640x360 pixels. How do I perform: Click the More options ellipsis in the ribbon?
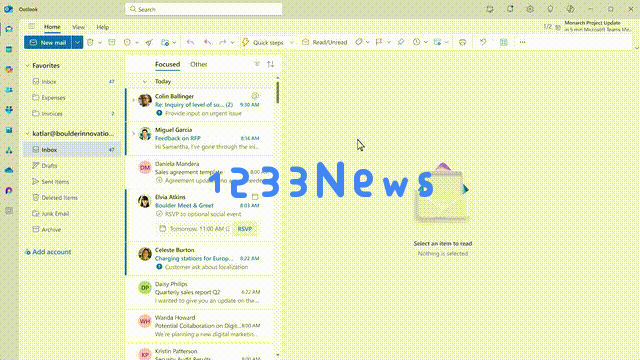pos(522,42)
